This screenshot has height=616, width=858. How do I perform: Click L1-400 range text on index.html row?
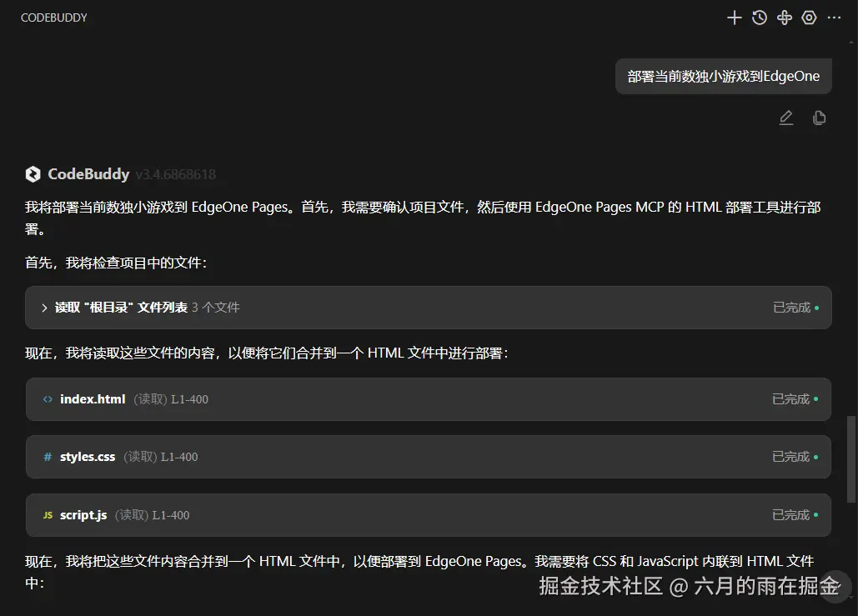pos(189,399)
